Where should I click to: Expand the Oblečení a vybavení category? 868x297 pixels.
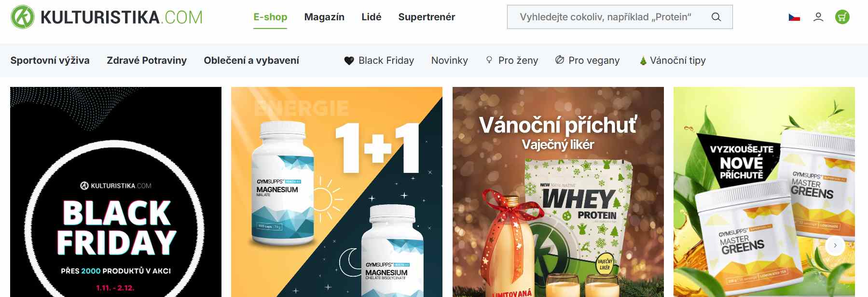click(x=251, y=60)
